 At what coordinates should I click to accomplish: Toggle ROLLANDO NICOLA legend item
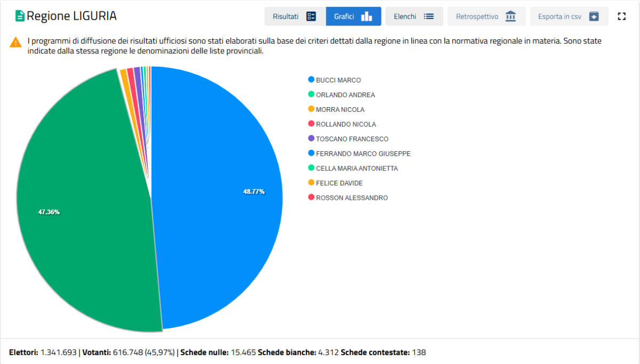(346, 124)
